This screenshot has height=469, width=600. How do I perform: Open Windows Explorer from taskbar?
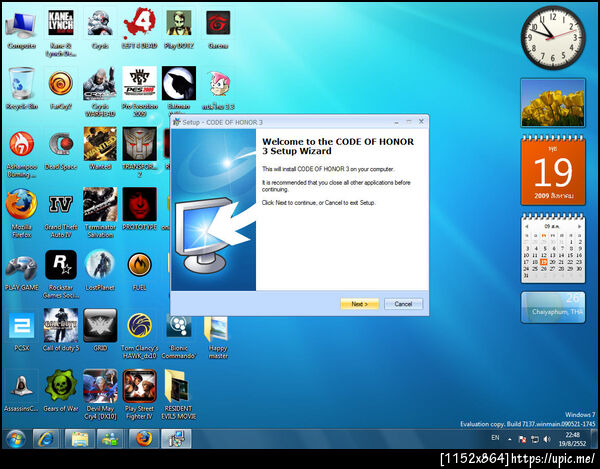78,439
